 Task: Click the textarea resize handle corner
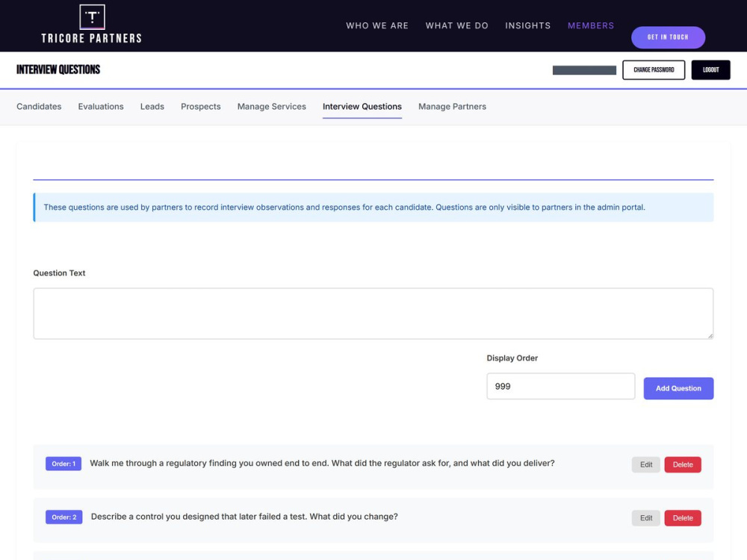pyautogui.click(x=710, y=336)
